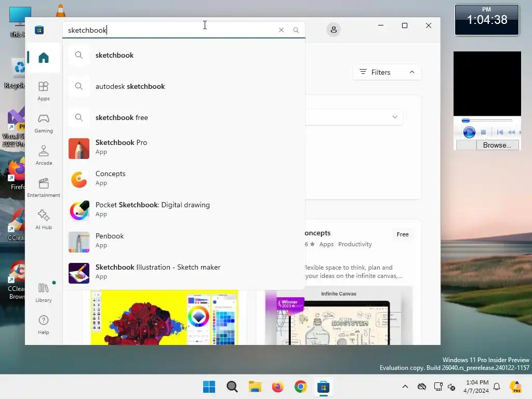Click the Penbook app icon
Viewport: 532px width, 399px height.
click(79, 242)
